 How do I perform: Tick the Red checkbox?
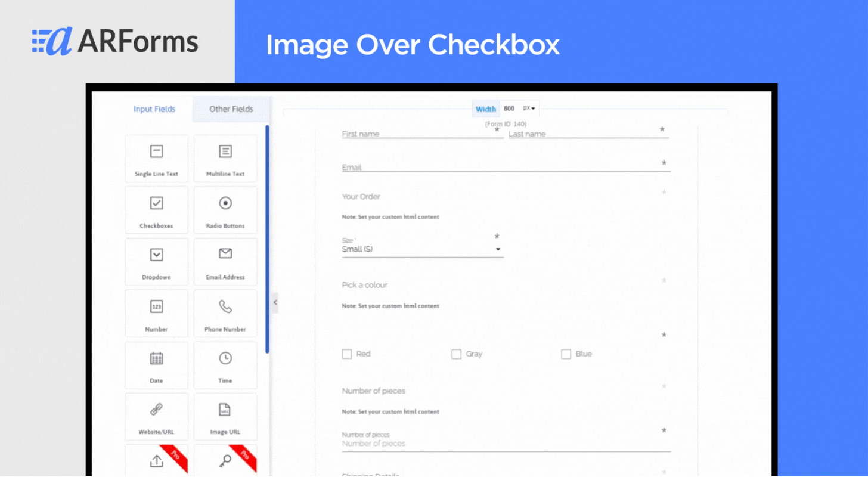[x=347, y=354]
